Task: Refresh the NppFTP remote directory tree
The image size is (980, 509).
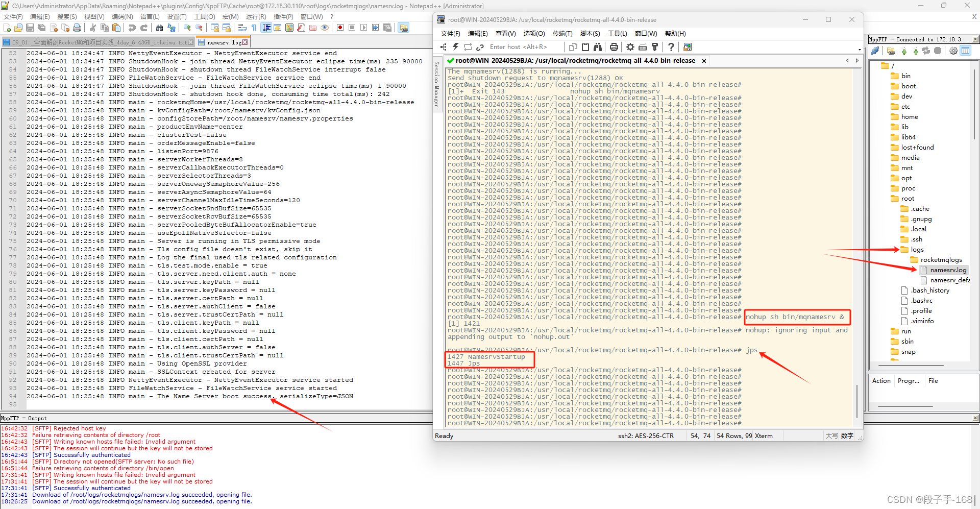Action: (925, 50)
